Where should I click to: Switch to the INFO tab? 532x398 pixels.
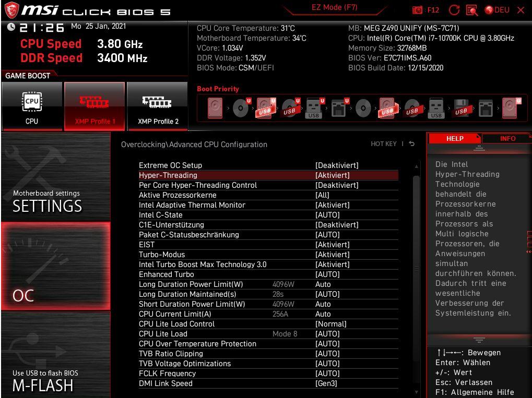point(507,138)
